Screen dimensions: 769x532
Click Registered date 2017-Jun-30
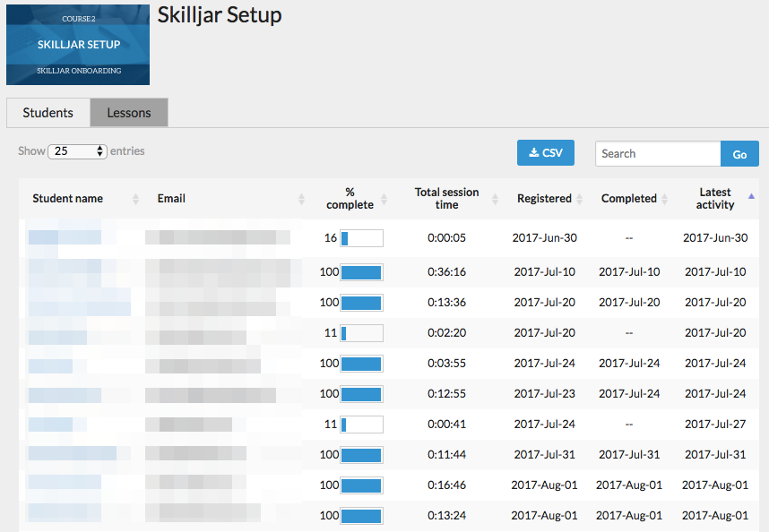544,238
